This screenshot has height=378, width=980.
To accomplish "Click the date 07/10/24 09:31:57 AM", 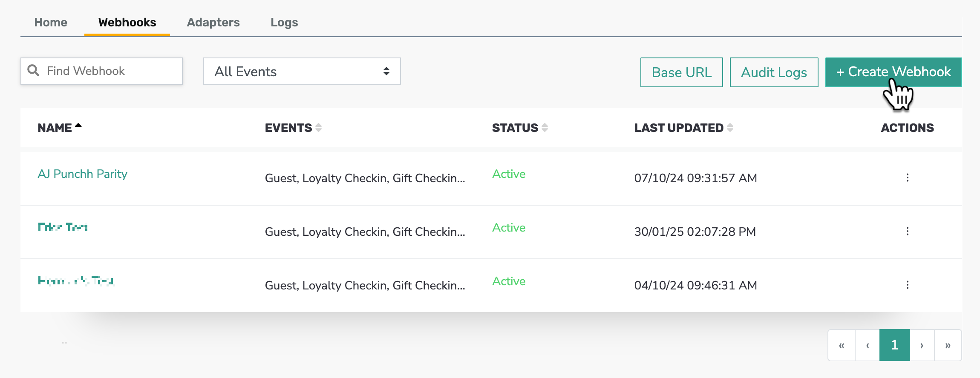I will (695, 178).
